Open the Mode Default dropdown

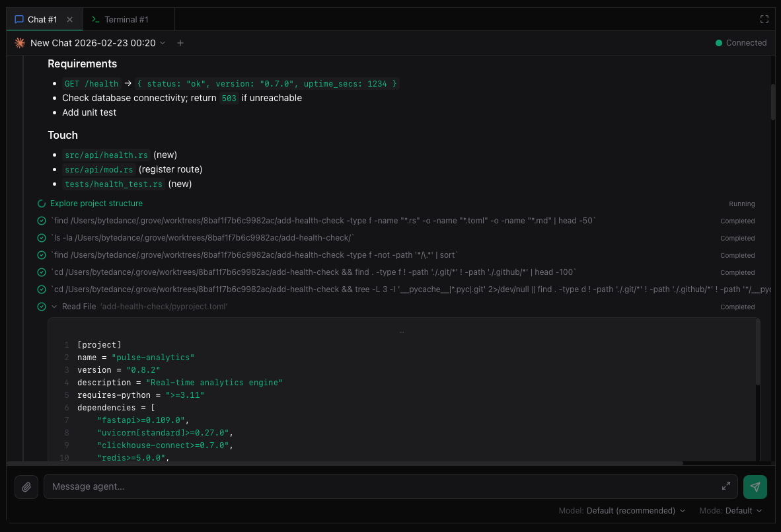[743, 511]
